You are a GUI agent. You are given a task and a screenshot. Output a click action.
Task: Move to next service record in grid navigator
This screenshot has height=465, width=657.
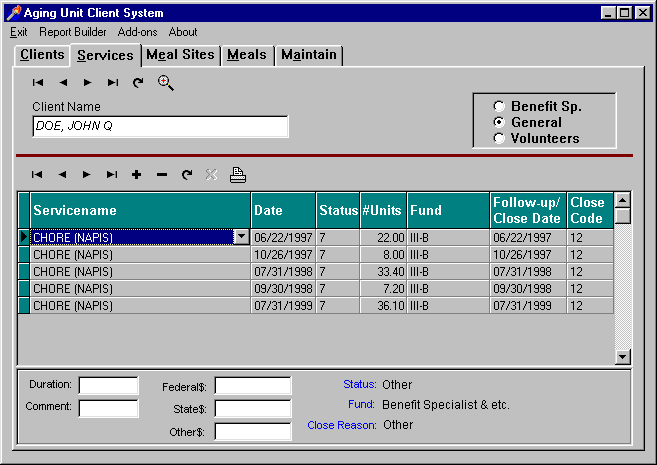(86, 175)
